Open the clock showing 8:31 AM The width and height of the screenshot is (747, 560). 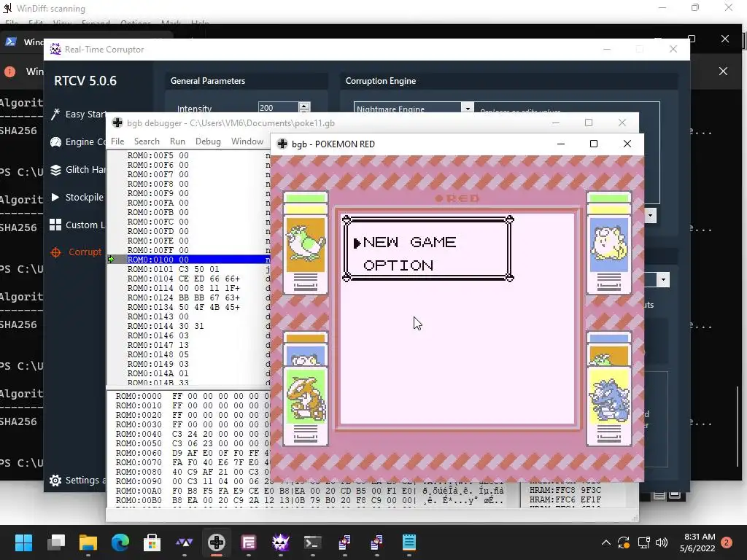pos(697,542)
